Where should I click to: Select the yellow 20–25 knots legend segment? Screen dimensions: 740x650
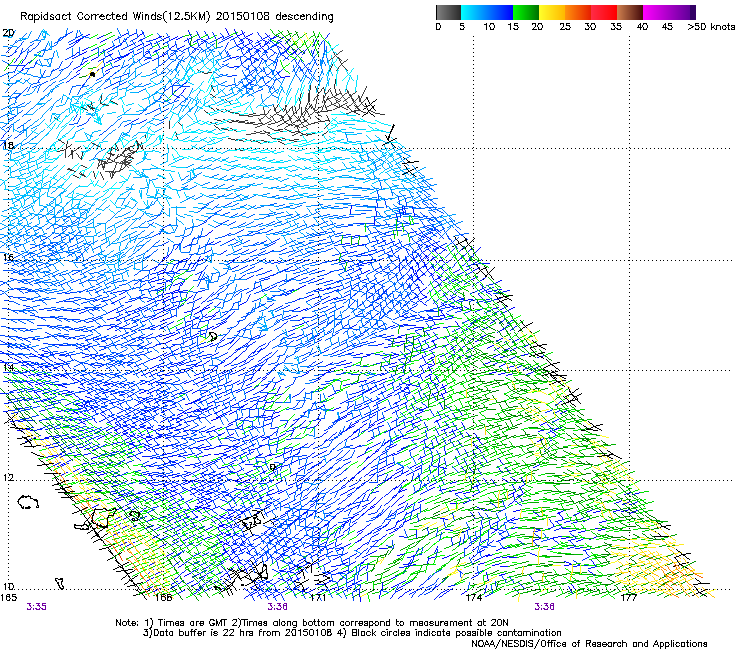(x=552, y=12)
